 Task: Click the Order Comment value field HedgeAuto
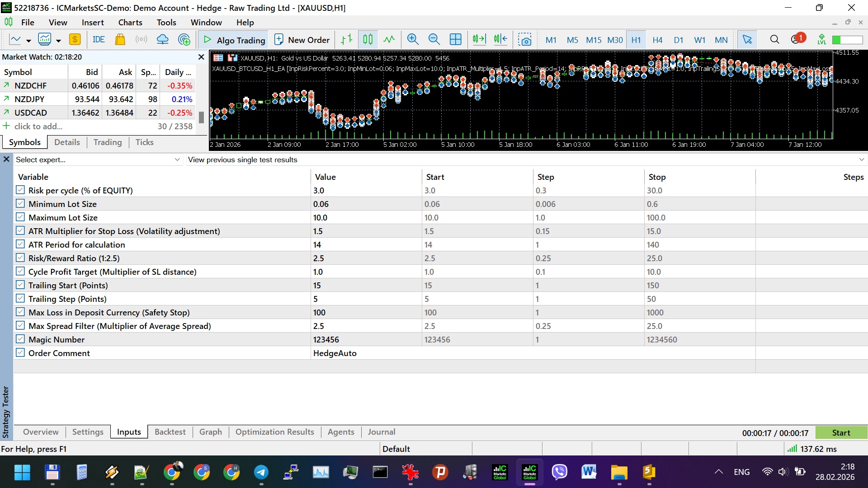pos(335,353)
